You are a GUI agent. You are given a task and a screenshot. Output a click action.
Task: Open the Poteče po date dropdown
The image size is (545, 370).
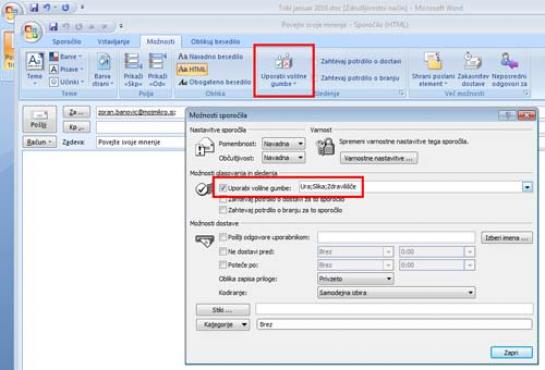[388, 265]
